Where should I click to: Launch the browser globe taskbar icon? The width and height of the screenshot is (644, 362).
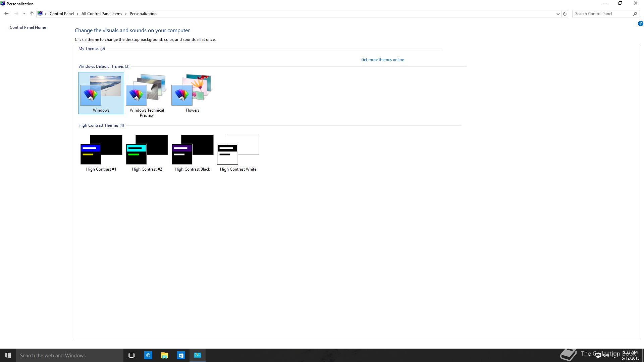148,355
